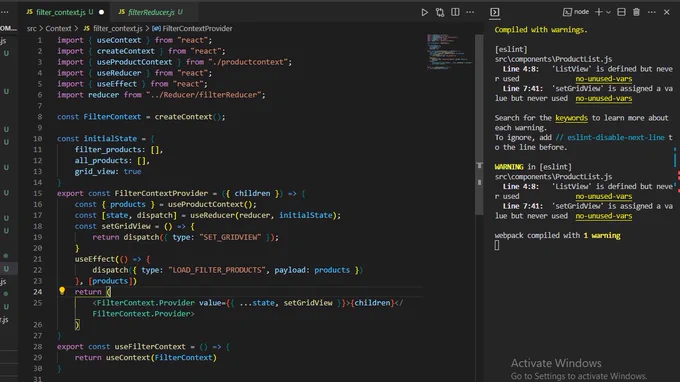Click line number 28 in the gutter

(x=38, y=347)
